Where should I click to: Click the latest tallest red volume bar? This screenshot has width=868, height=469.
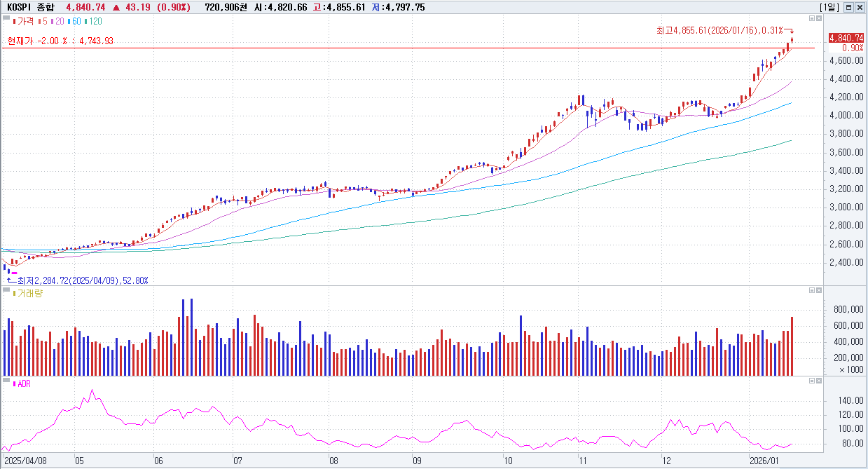[x=792, y=346]
